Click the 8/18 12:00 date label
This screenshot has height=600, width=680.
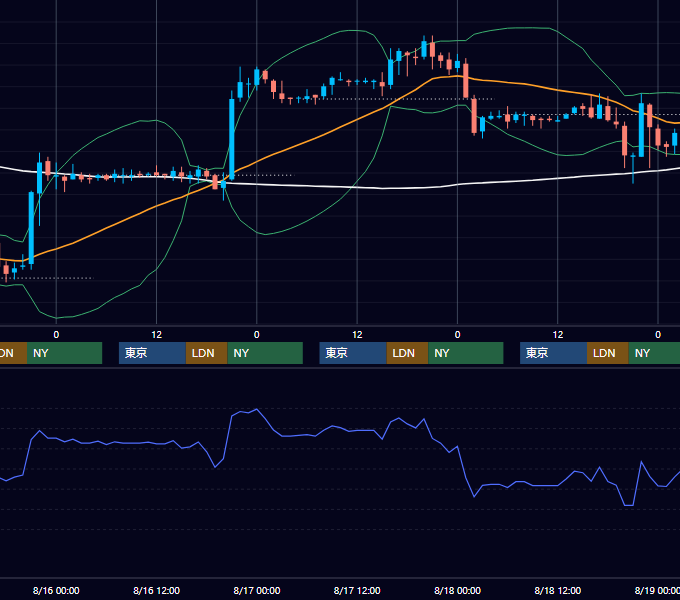(x=558, y=590)
